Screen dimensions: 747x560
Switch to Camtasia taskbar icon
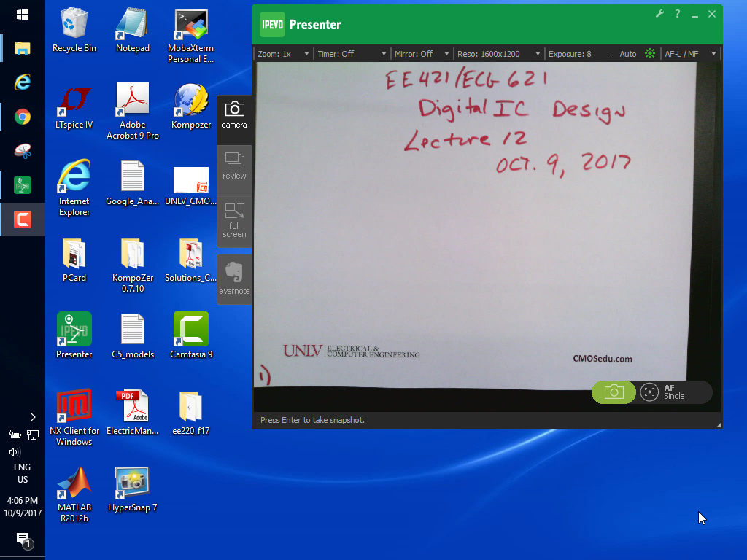(23, 219)
